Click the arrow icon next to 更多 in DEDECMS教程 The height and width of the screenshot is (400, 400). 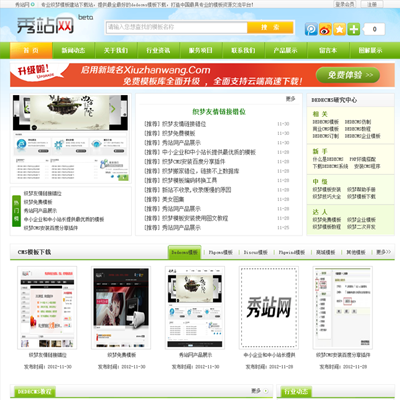(x=266, y=391)
